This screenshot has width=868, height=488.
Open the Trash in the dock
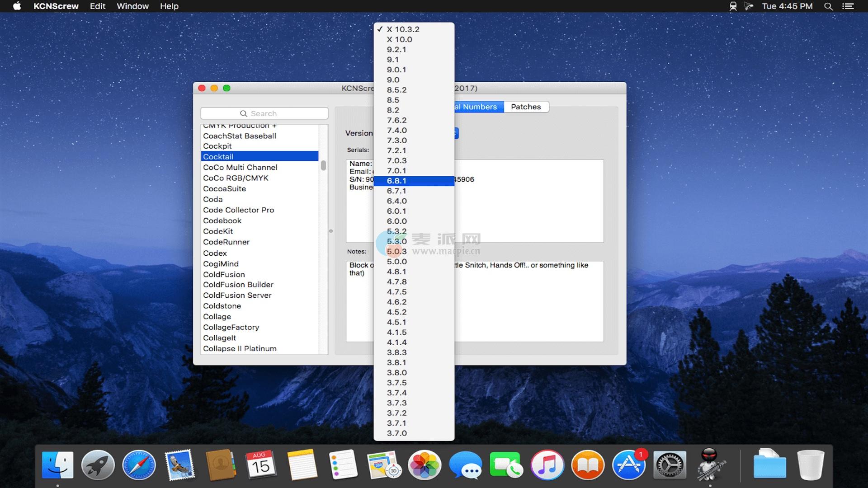click(x=810, y=465)
